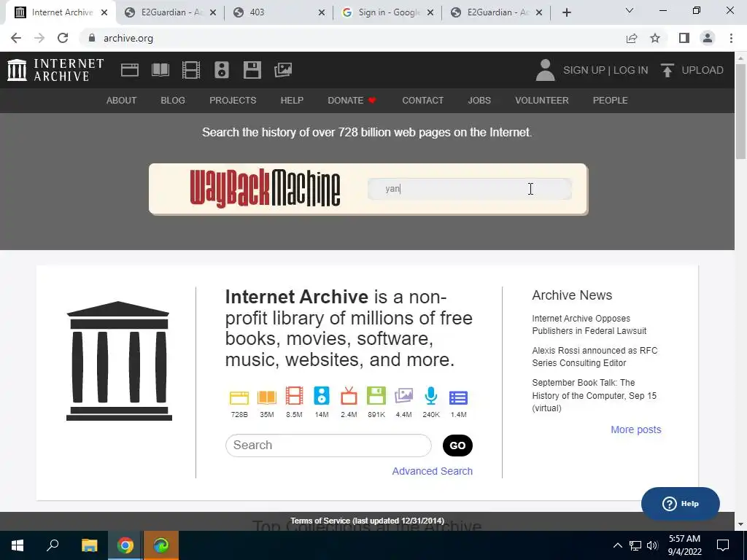The width and height of the screenshot is (747, 560).
Task: Open the BLOG menu item
Action: [x=173, y=101]
